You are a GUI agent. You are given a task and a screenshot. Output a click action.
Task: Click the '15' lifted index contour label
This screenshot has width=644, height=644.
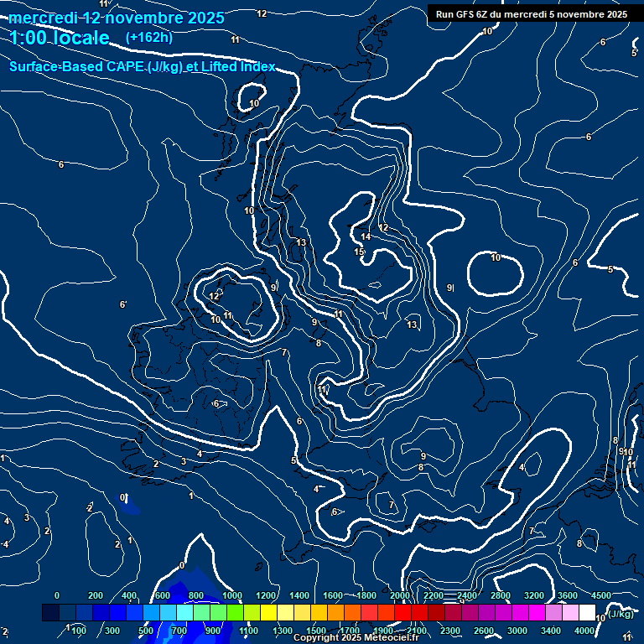tap(359, 252)
